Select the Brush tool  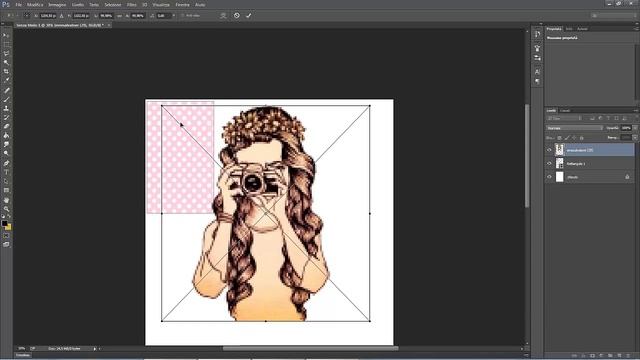point(6,99)
